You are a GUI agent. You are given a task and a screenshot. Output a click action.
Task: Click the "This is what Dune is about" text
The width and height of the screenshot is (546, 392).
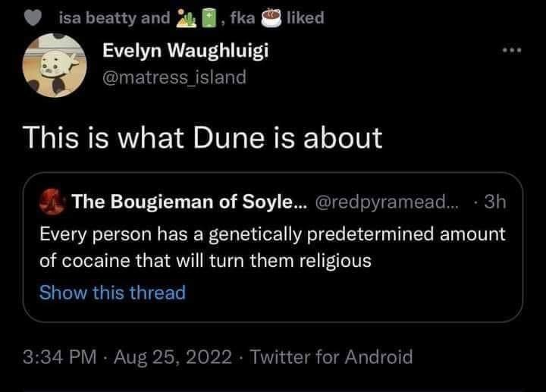(202, 137)
